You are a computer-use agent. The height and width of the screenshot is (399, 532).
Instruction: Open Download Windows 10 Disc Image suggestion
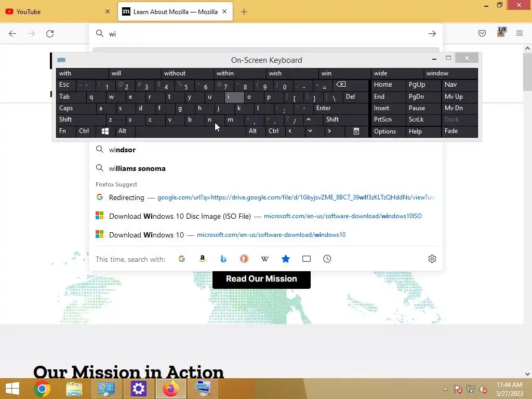(266, 216)
